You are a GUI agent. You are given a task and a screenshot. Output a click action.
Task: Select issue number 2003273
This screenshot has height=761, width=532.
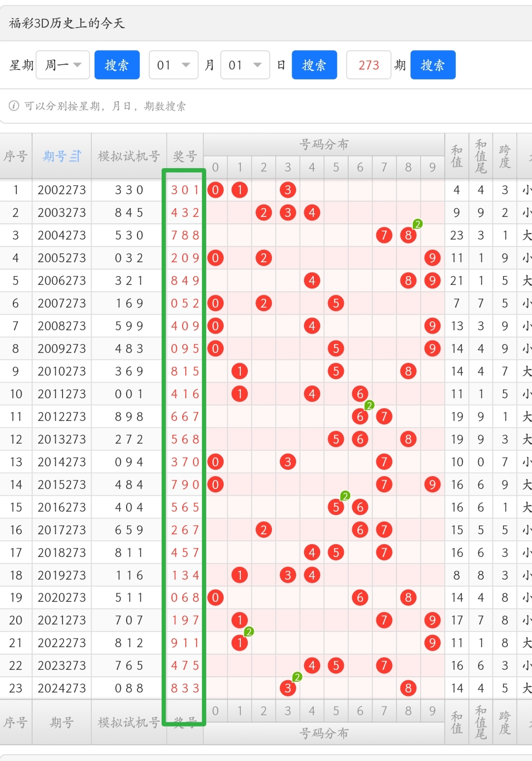pyautogui.click(x=62, y=212)
